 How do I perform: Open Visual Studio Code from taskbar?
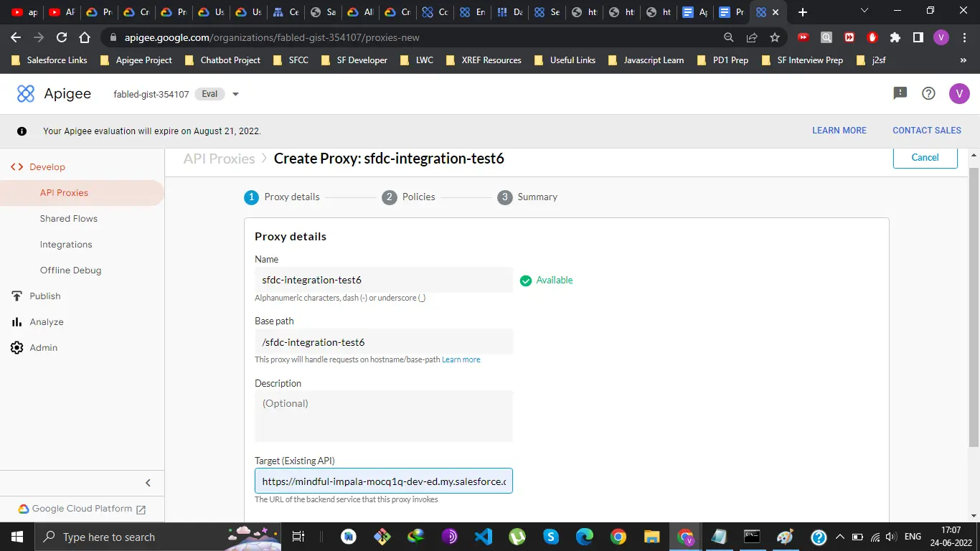click(484, 537)
